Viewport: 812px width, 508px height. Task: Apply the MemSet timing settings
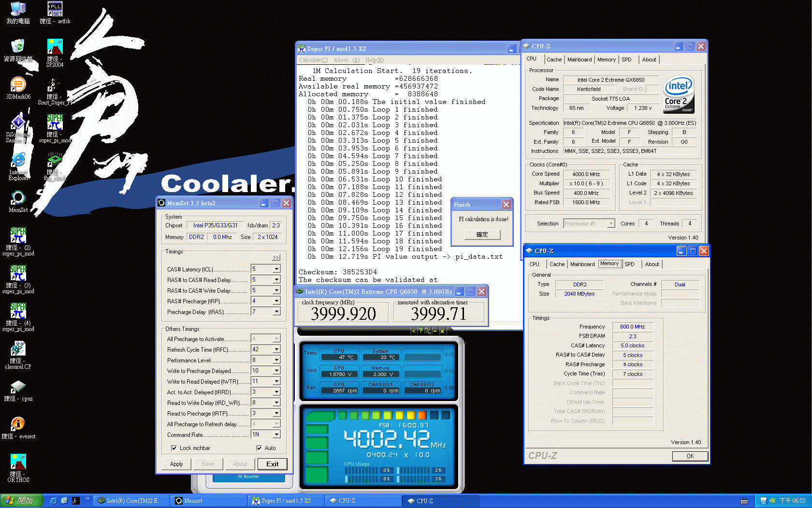pos(176,464)
